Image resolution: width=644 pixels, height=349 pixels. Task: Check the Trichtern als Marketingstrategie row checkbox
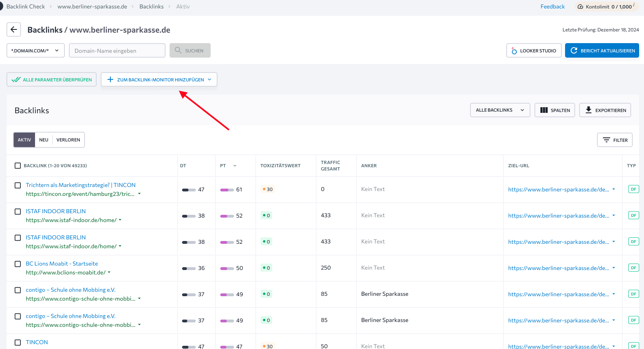pyautogui.click(x=18, y=185)
